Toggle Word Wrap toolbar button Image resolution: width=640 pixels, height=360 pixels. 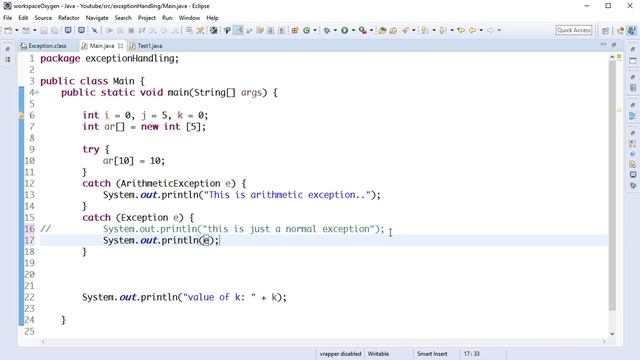[260, 30]
